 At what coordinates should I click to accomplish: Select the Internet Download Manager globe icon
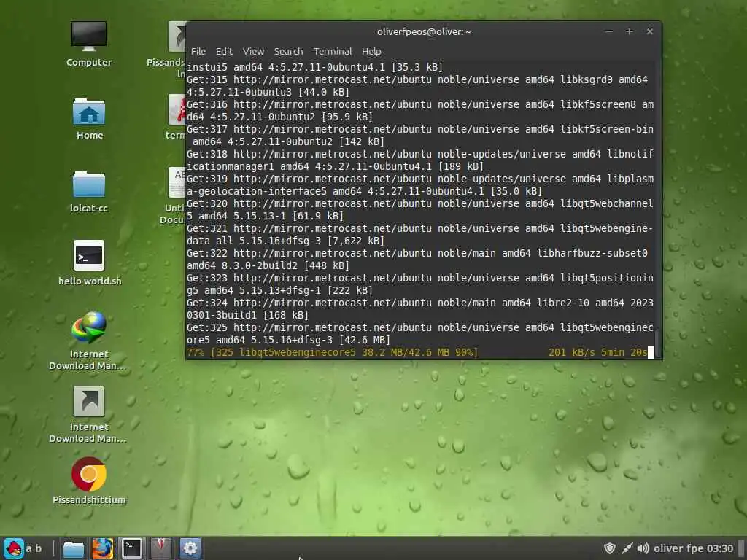point(89,327)
